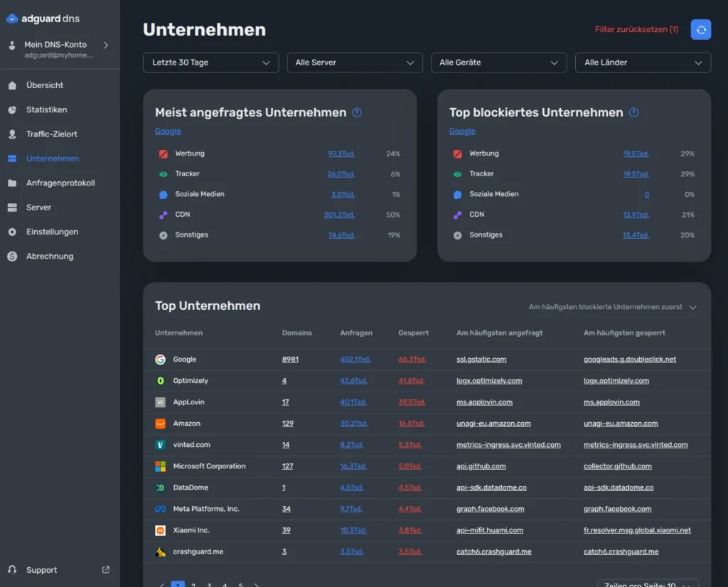Screen dimensions: 728x587
Task: Open help icon beside Top blockiertes Unternehmen
Action: click(x=633, y=112)
